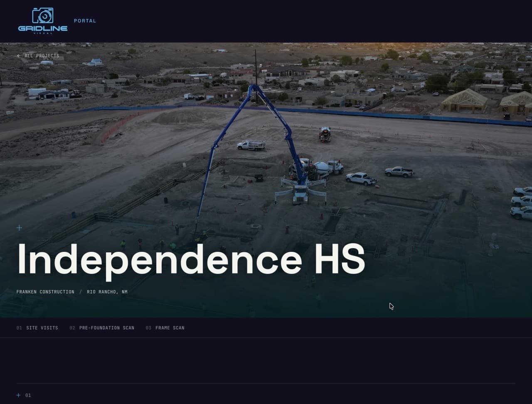The width and height of the screenshot is (532, 404).
Task: Click the 03 number before Frame Scan
Action: click(x=148, y=328)
